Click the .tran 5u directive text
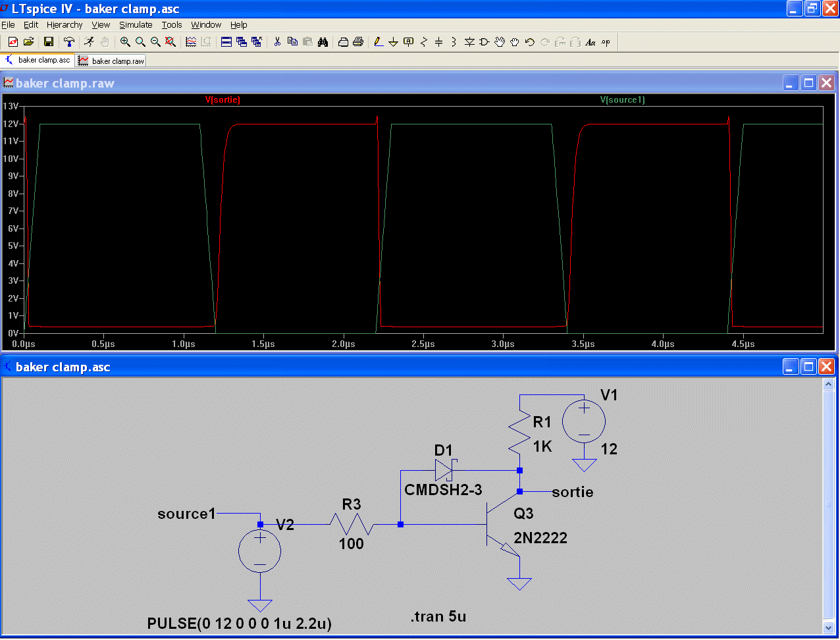The width and height of the screenshot is (840, 640). point(438,617)
